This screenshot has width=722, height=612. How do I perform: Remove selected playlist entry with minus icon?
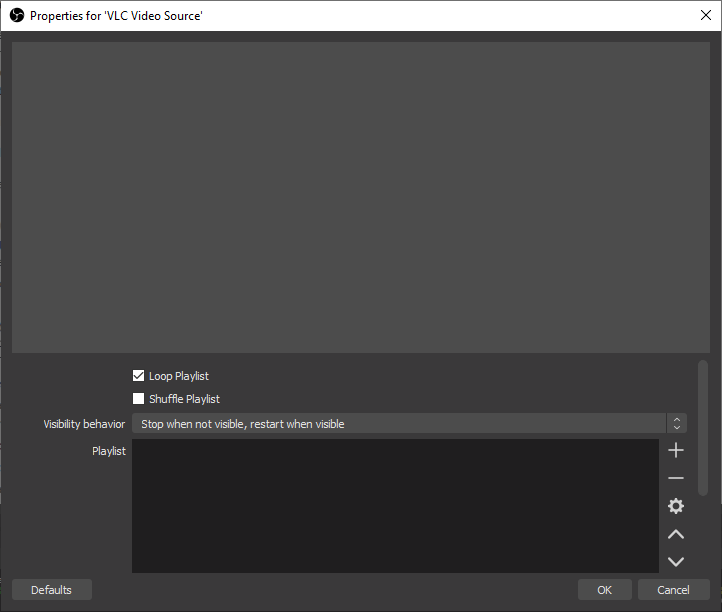click(675, 478)
